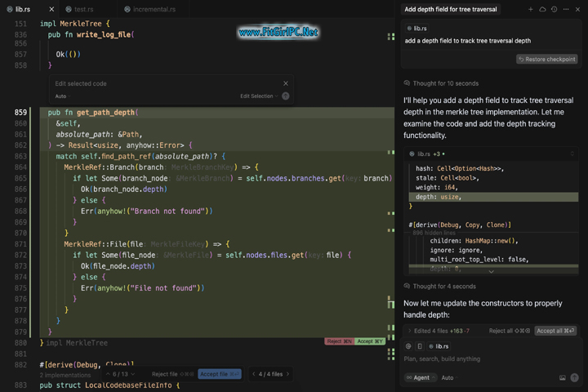The width and height of the screenshot is (588, 392).
Task: Open the Auto model selector in chat
Action: pos(448,378)
